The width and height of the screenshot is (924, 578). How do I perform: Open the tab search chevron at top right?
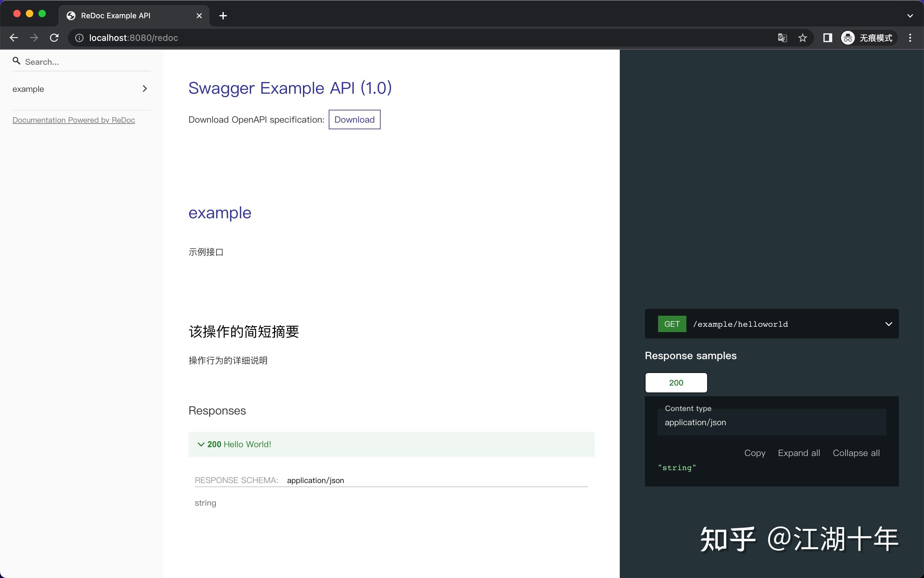[910, 16]
